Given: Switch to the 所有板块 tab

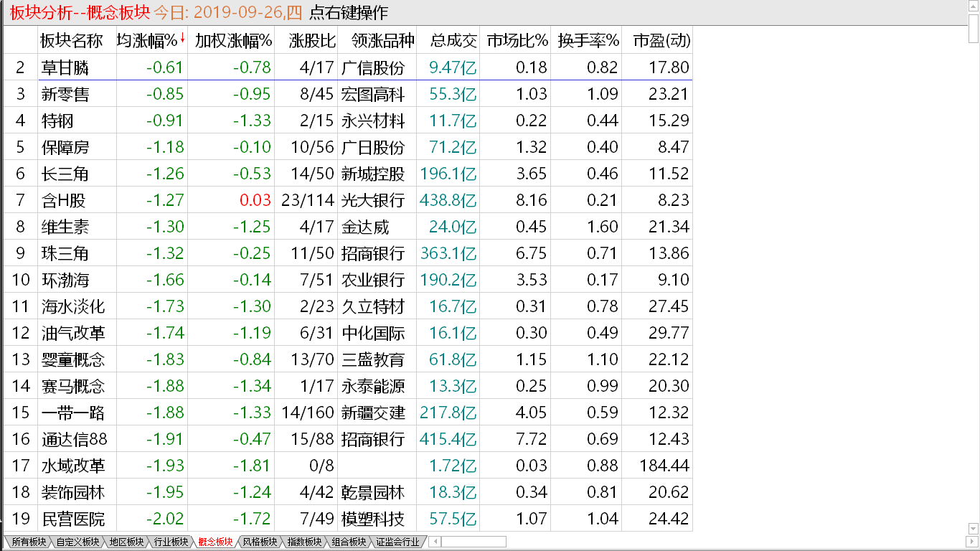Looking at the screenshot, I should click(x=29, y=542).
